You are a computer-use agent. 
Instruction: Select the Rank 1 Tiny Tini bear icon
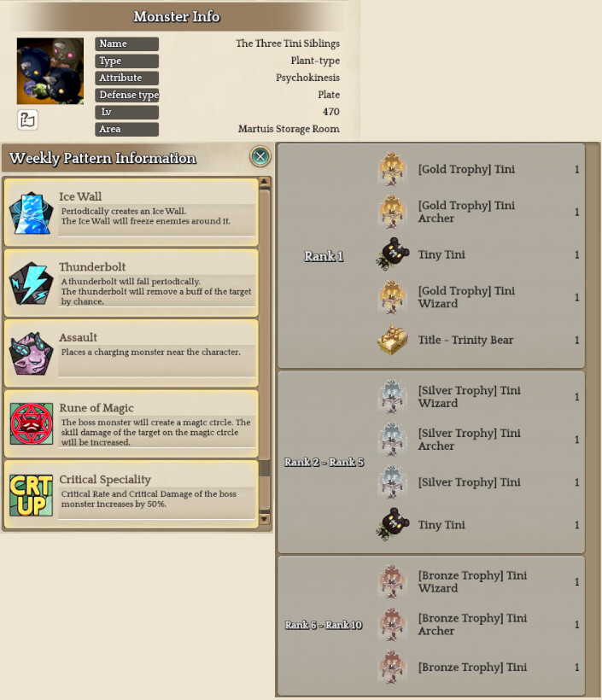click(x=393, y=254)
